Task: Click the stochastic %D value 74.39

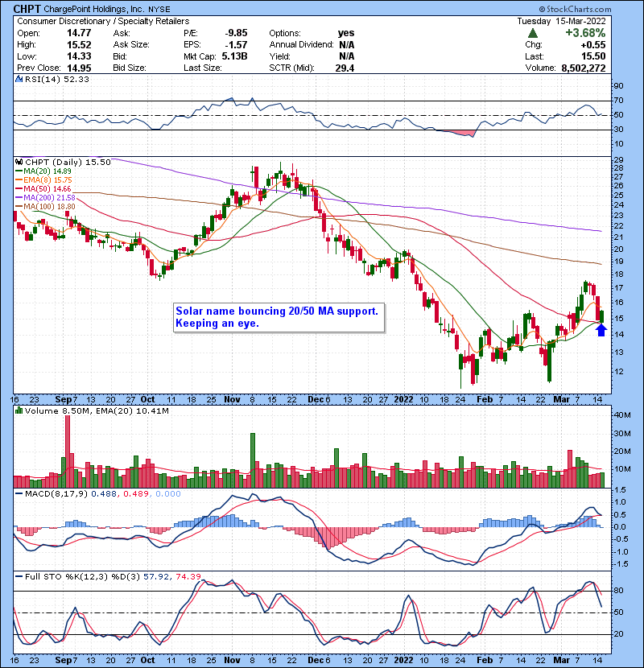Action: [x=188, y=577]
